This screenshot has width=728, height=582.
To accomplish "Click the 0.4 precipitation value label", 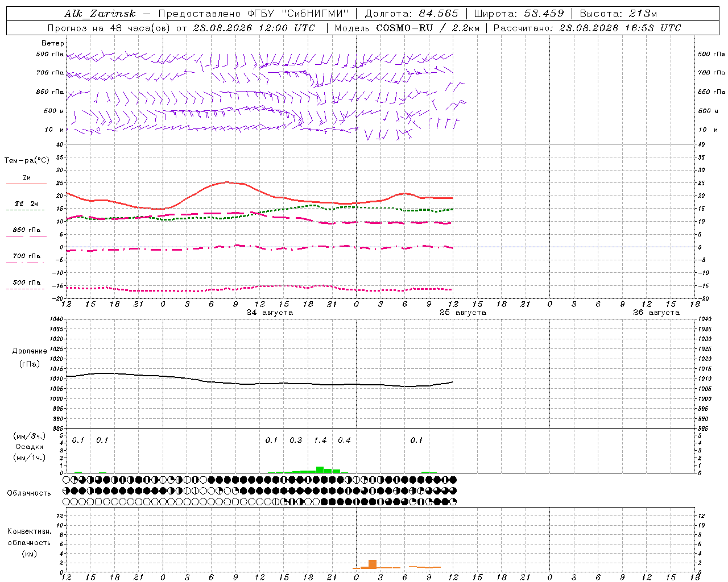I will (x=344, y=440).
